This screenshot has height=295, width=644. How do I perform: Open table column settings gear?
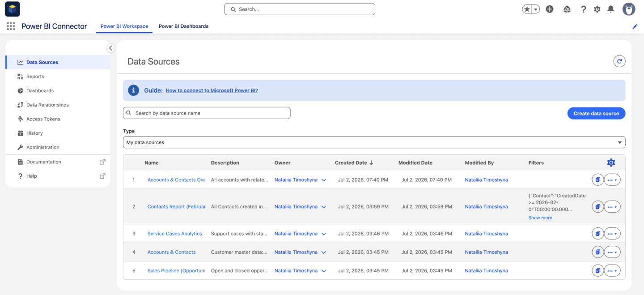pos(611,162)
